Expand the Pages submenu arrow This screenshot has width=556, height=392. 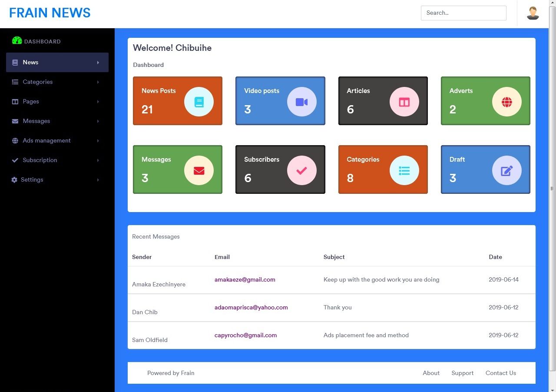(98, 102)
